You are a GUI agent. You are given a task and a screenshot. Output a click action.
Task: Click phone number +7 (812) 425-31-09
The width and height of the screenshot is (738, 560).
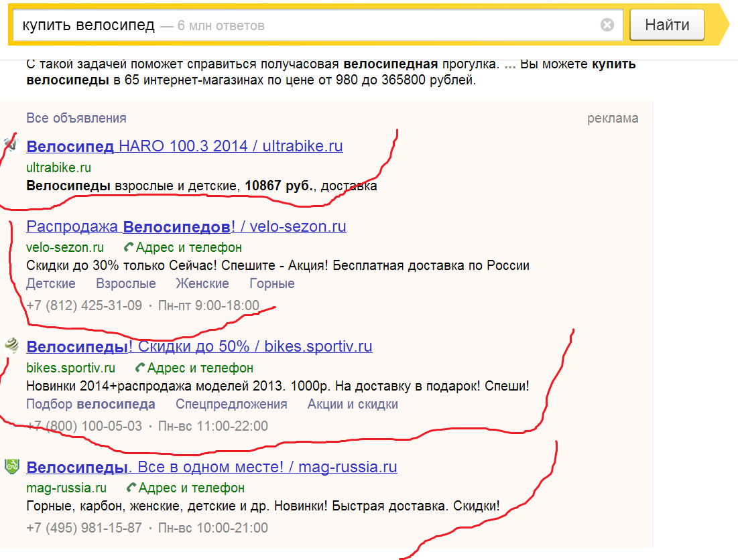84,305
